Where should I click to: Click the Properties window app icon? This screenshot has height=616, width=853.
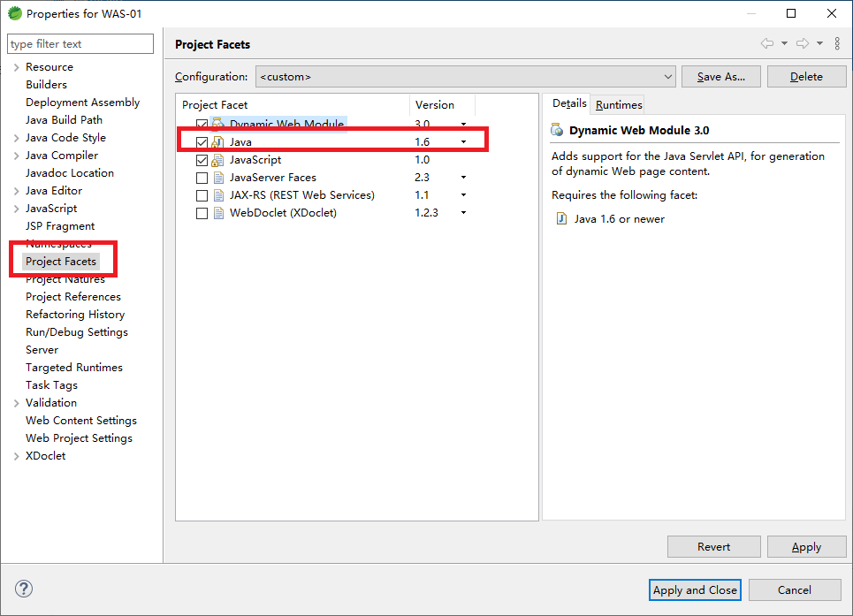coord(15,13)
